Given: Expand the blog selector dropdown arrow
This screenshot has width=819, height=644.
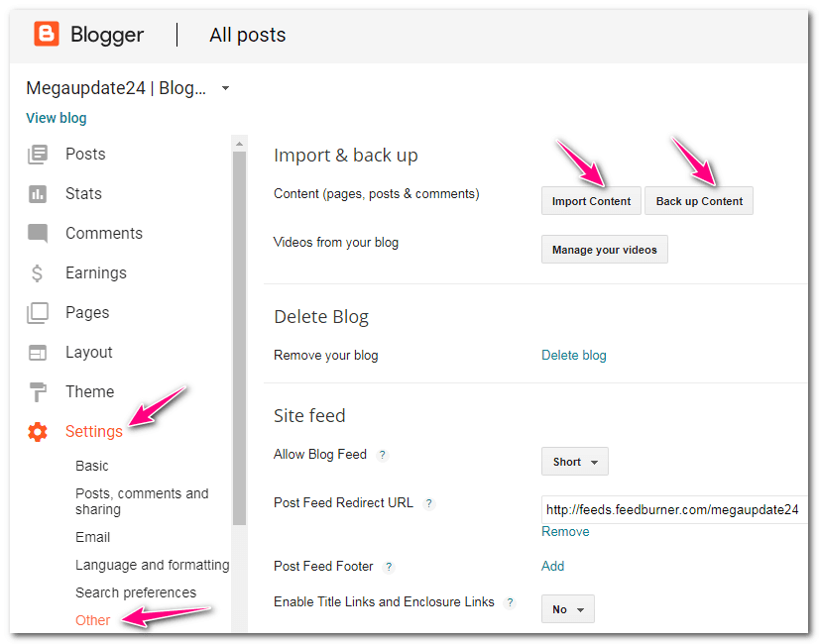Looking at the screenshot, I should click(x=225, y=88).
